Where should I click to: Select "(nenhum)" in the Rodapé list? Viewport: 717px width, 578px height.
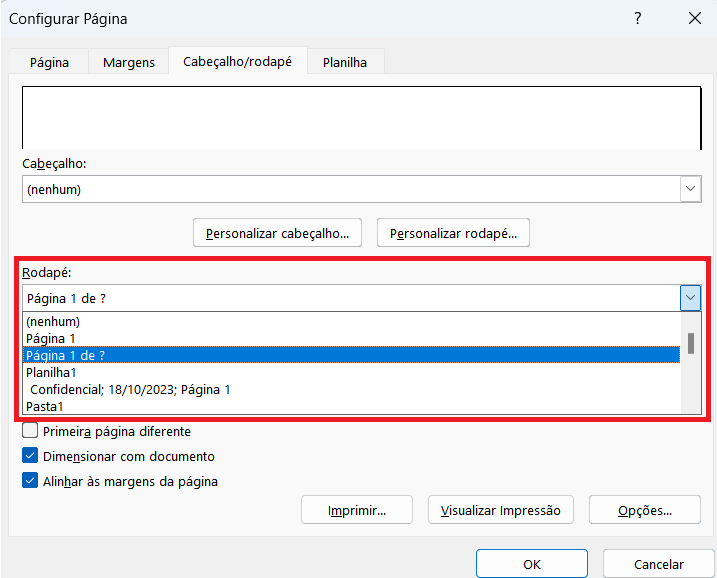click(x=53, y=322)
